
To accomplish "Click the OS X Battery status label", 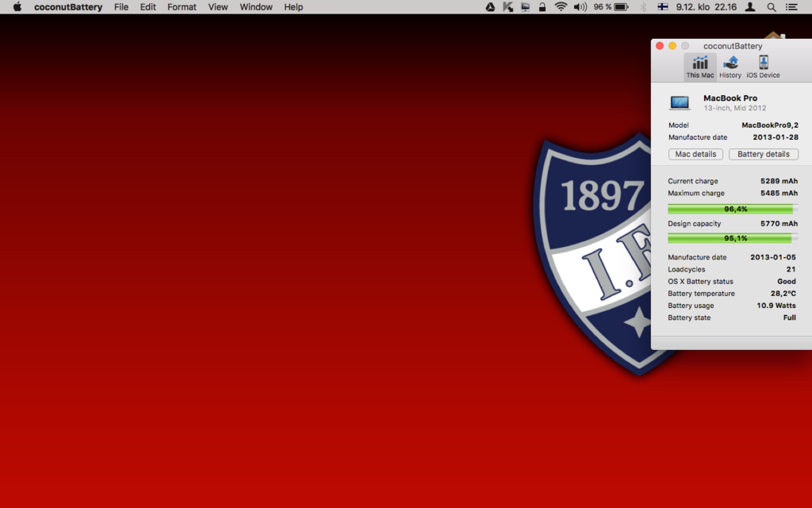I will click(701, 282).
